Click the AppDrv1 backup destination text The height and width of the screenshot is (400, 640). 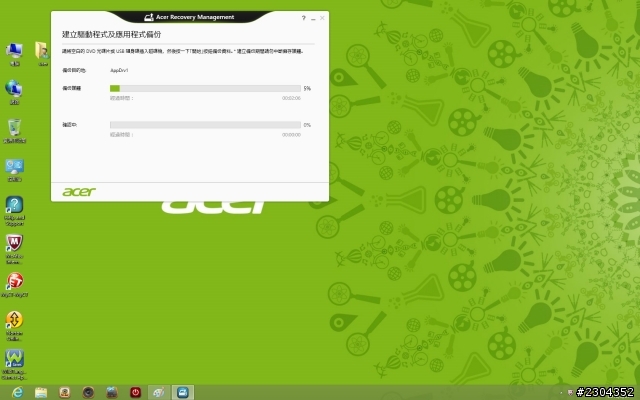[x=119, y=70]
